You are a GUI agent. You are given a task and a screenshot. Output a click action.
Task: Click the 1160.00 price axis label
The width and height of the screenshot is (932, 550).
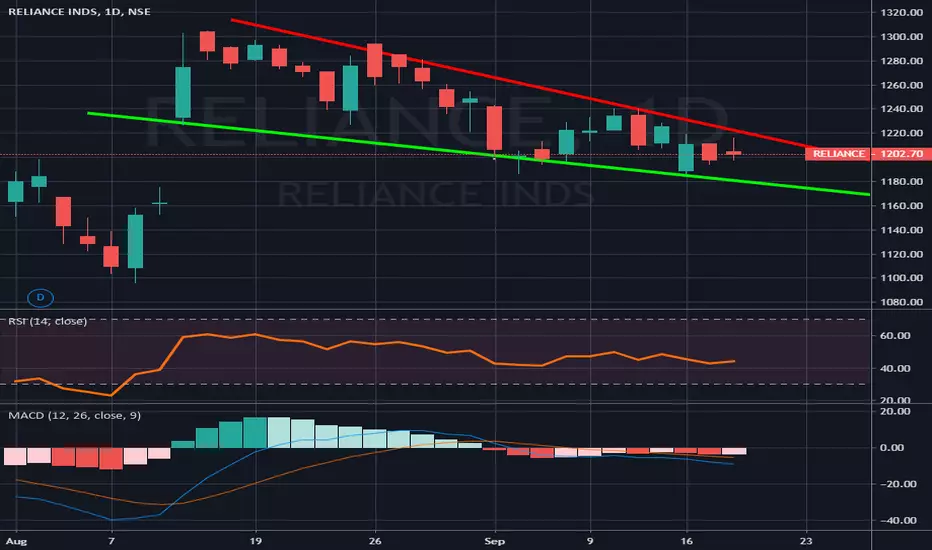(901, 206)
